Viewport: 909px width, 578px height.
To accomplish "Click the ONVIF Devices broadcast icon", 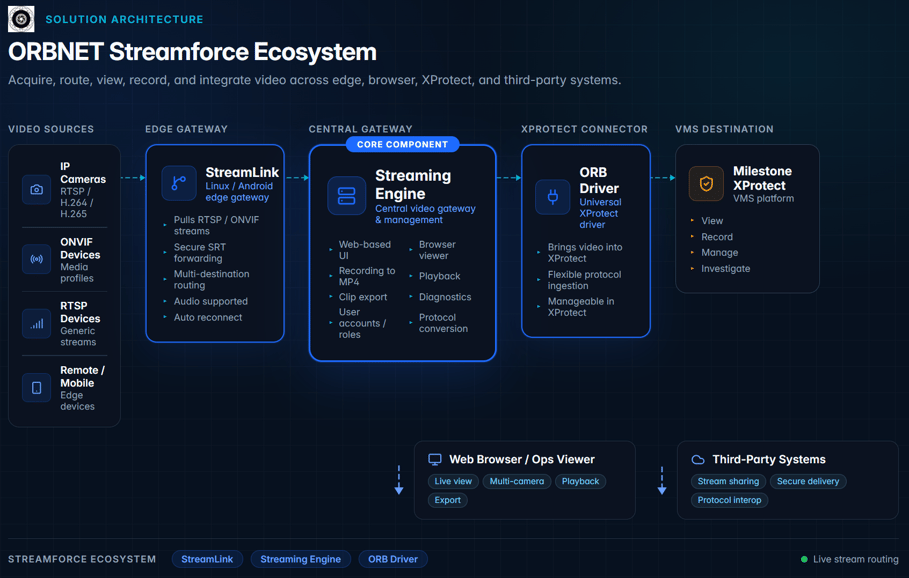I will (x=37, y=259).
